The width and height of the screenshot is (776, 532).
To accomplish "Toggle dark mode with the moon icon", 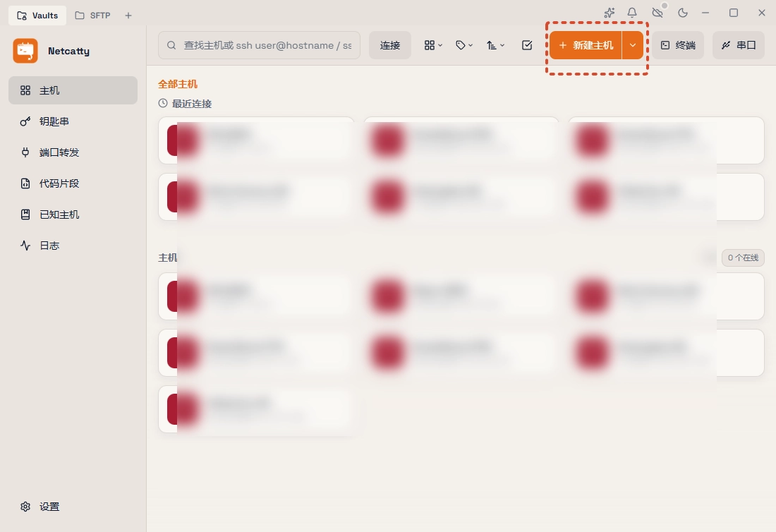I will click(682, 13).
